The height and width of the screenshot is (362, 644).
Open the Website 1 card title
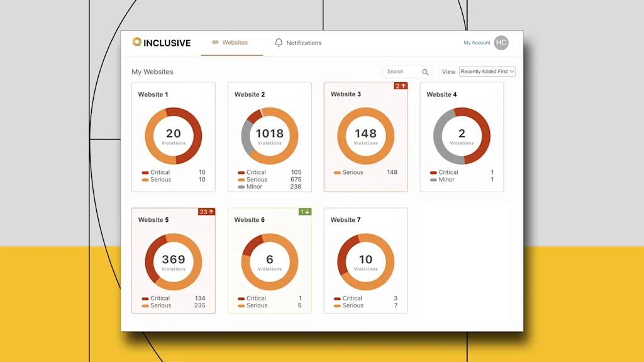pyautogui.click(x=153, y=95)
